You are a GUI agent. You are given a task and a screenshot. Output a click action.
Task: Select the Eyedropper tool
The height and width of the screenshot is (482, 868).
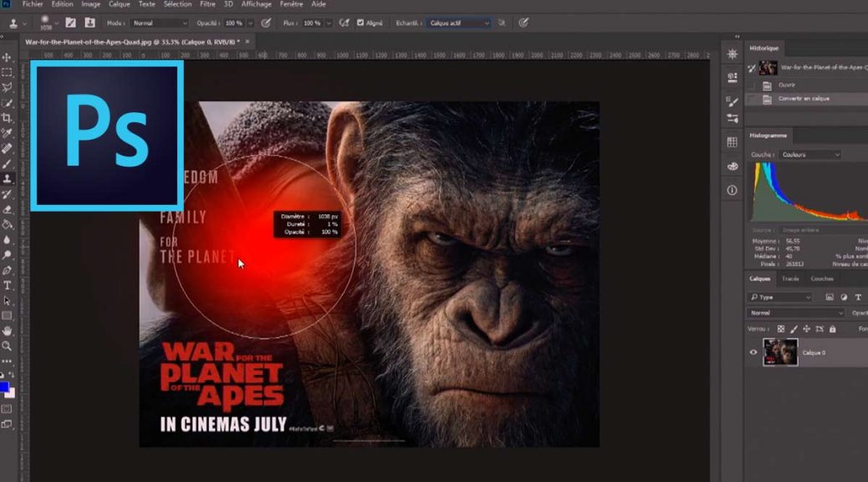(7, 133)
